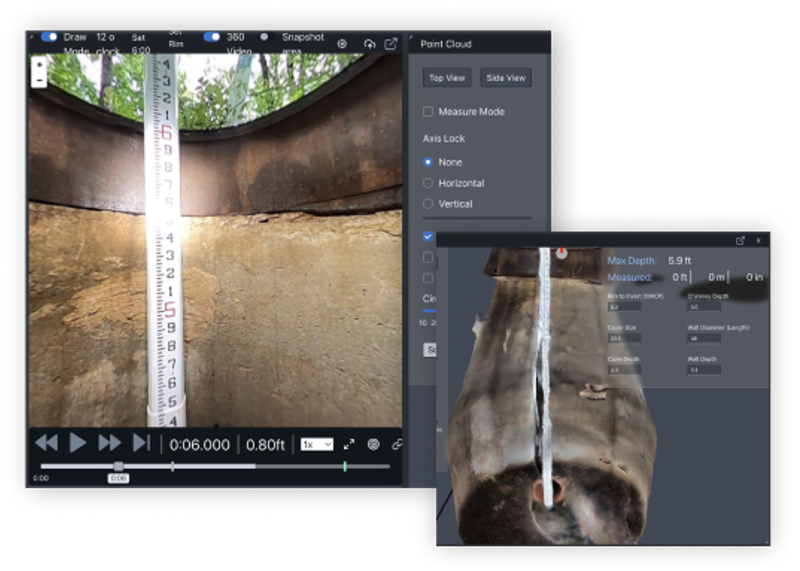The width and height of the screenshot is (800, 571).
Task: Select the None axis lock radio
Action: [x=428, y=162]
